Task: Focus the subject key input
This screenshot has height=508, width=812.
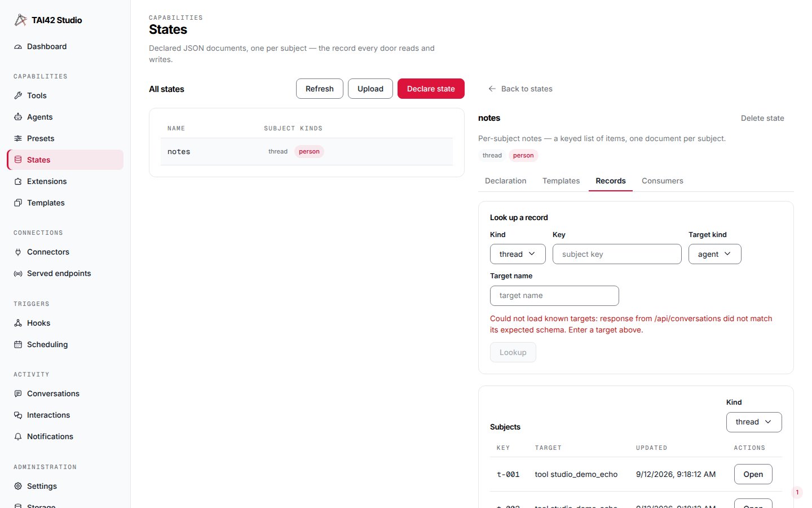Action: (x=617, y=254)
